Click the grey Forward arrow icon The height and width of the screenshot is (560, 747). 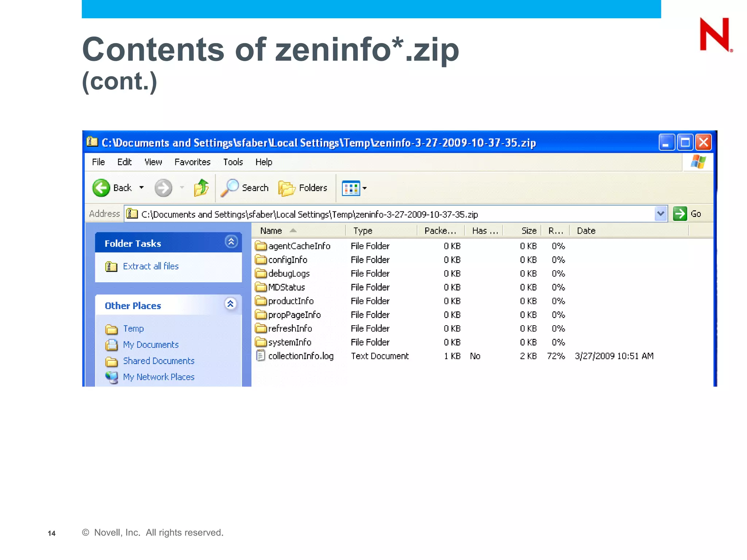(x=163, y=188)
